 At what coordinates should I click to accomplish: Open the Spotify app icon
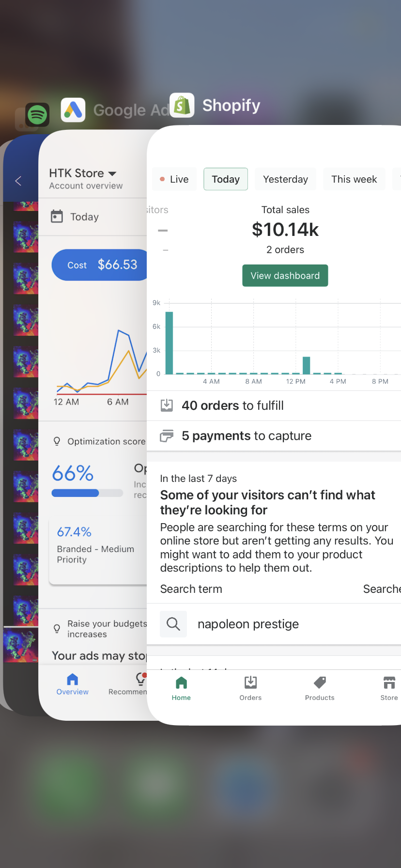coord(37,115)
